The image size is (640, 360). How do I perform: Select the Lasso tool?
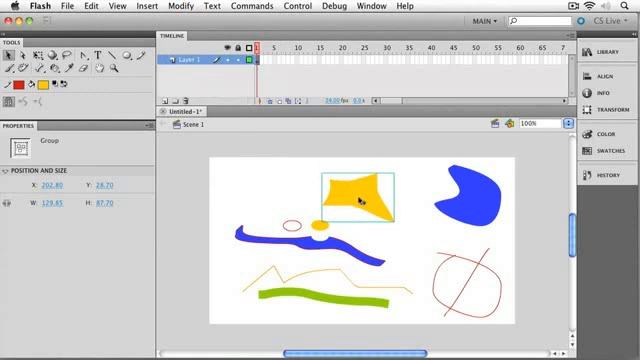point(67,55)
